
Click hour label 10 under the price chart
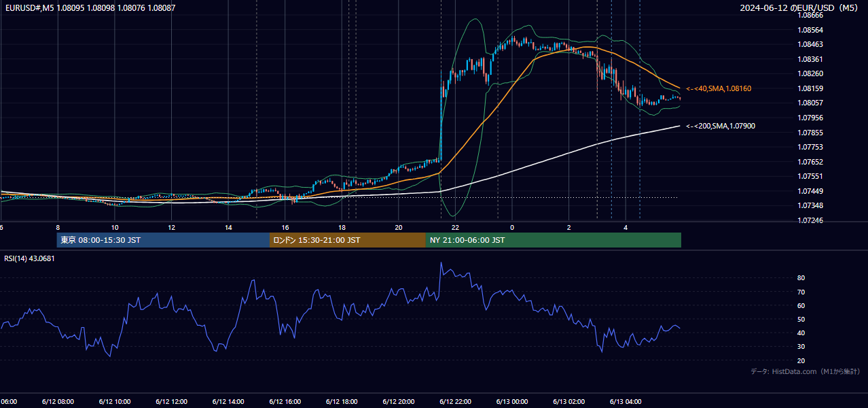point(115,227)
